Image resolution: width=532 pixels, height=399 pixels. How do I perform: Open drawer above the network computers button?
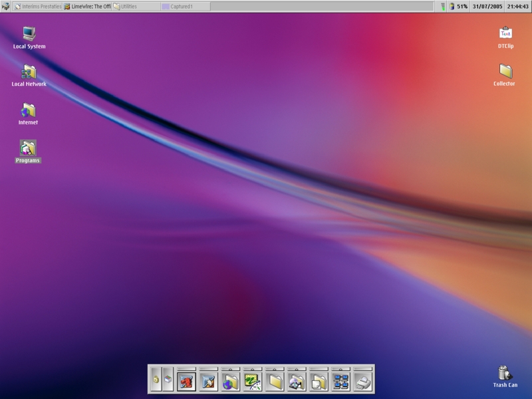pyautogui.click(x=340, y=368)
